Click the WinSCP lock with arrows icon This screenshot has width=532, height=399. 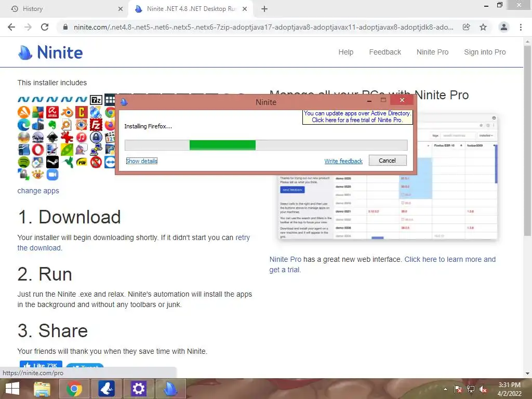[x=24, y=175]
